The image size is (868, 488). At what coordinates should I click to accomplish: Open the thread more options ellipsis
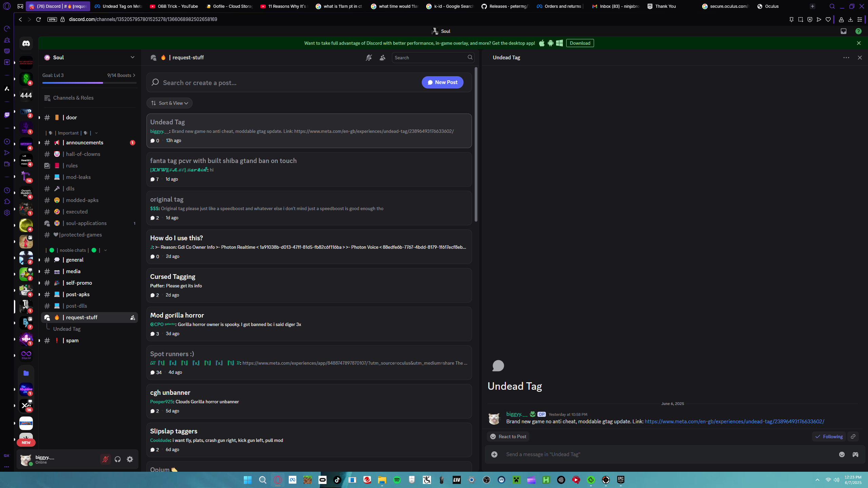pyautogui.click(x=846, y=58)
